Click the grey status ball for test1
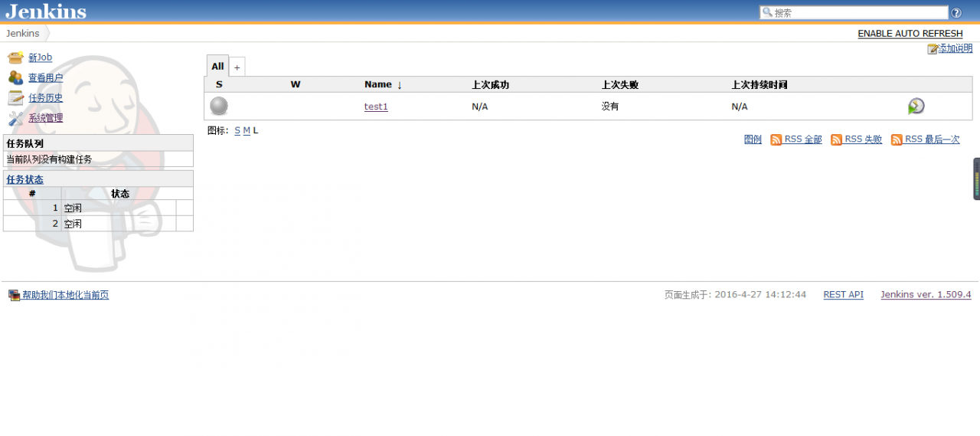The height and width of the screenshot is (436, 980). coord(219,107)
